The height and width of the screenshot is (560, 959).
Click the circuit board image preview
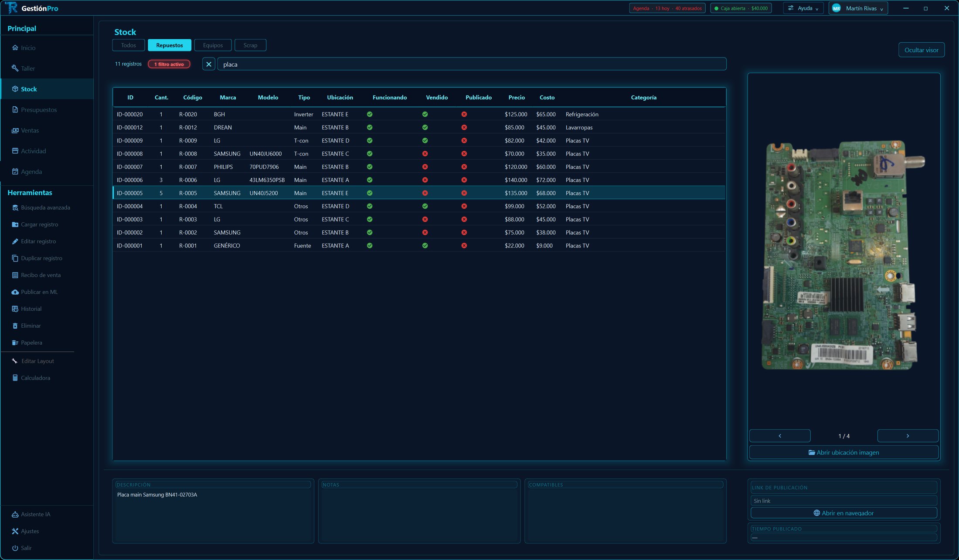[x=844, y=255]
